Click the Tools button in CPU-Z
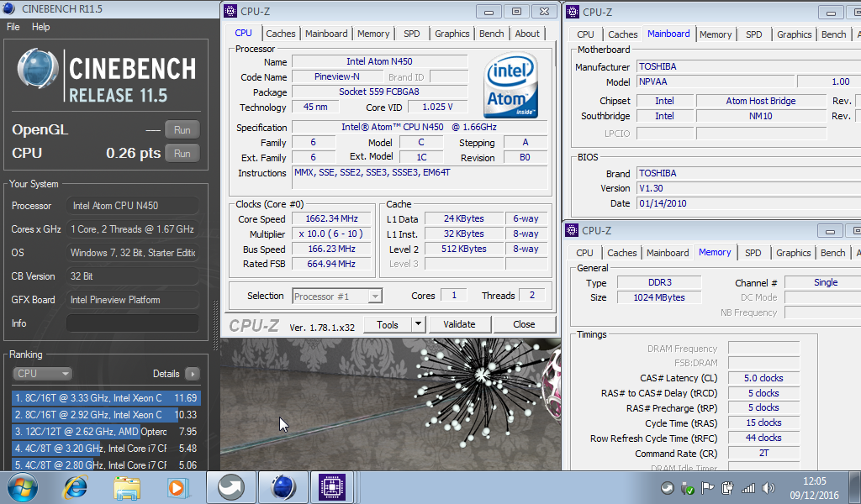861x504 pixels. pyautogui.click(x=387, y=324)
